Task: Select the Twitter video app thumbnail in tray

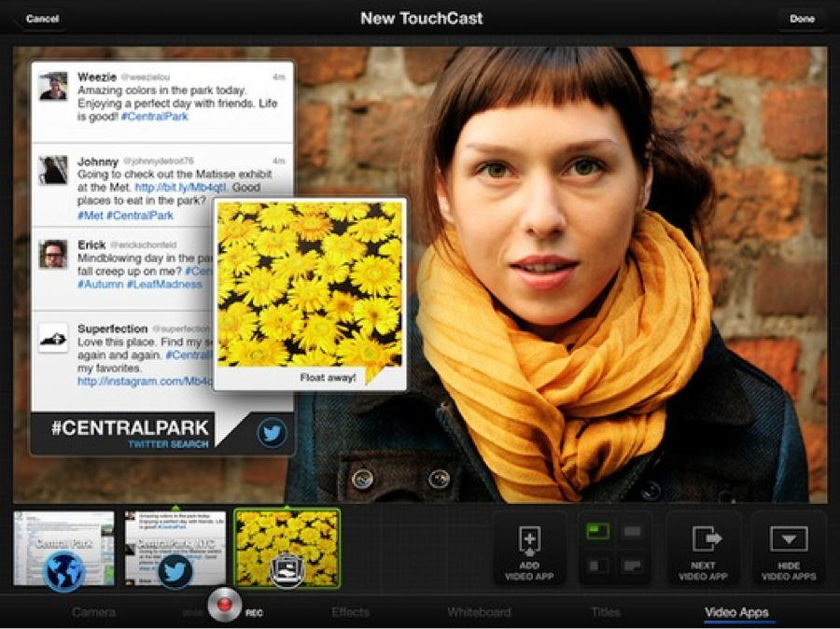Action: point(175,548)
